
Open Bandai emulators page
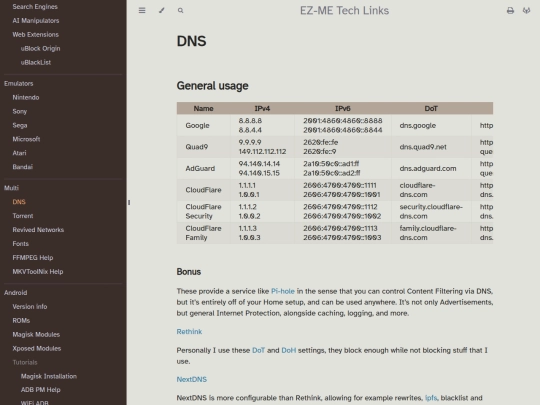pos(23,167)
